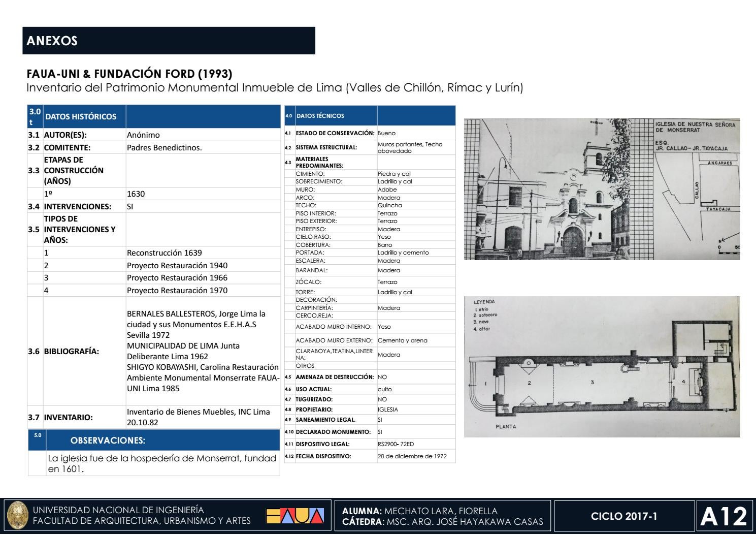Select the bibliography text block

(x=203, y=351)
